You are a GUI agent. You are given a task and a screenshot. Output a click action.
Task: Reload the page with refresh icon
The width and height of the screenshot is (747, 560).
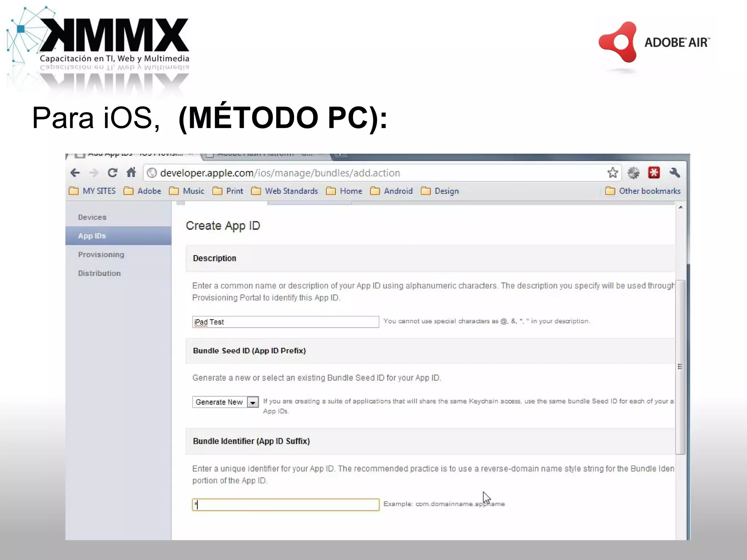(x=113, y=172)
